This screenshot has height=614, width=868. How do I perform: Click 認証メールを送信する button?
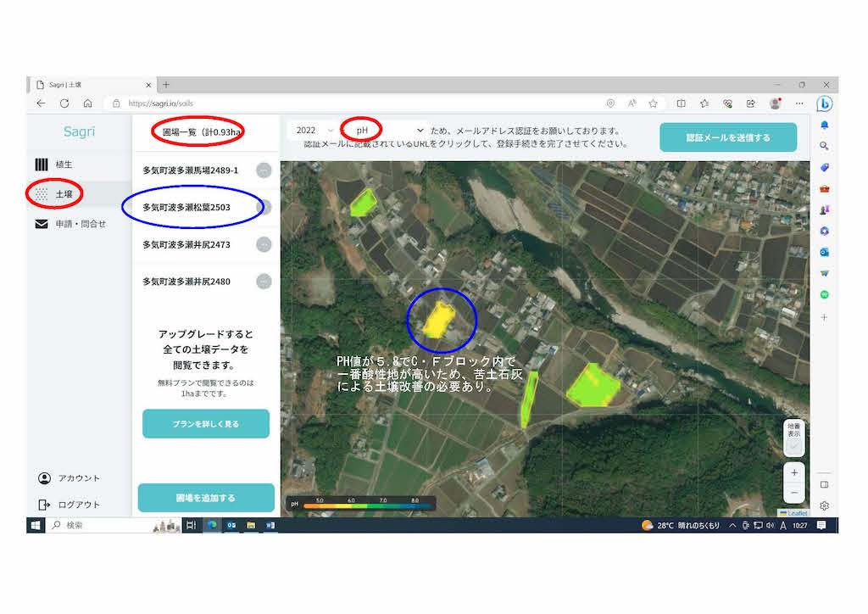(x=728, y=137)
